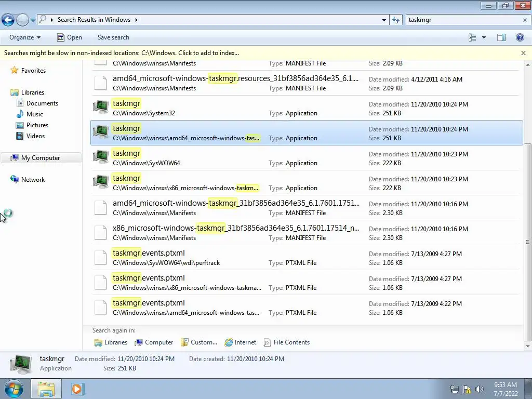Click taskmgr icon for winsxs x86 result
This screenshot has width=532, height=399.
(101, 182)
